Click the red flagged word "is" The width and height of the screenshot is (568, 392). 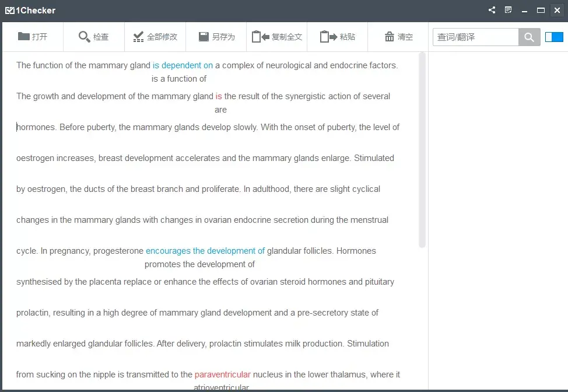tap(219, 96)
